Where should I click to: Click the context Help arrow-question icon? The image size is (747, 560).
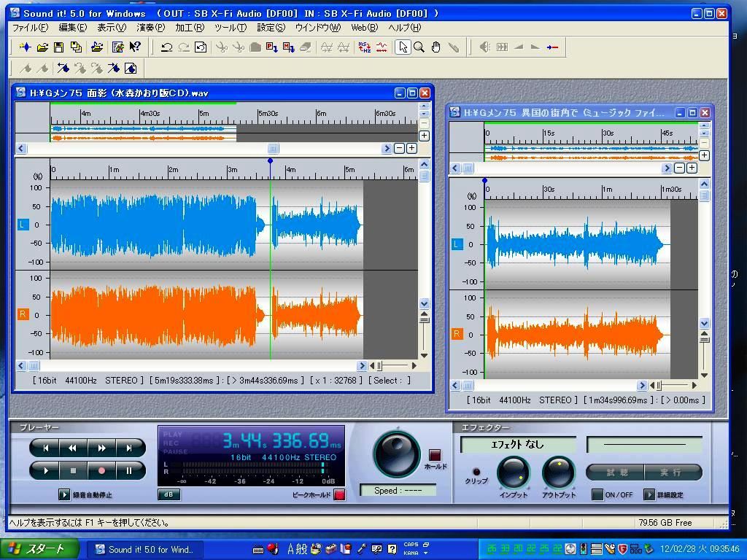[135, 47]
